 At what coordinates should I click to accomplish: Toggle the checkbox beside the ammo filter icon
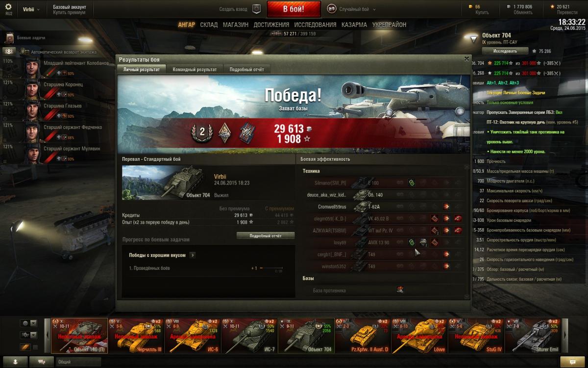click(x=35, y=347)
